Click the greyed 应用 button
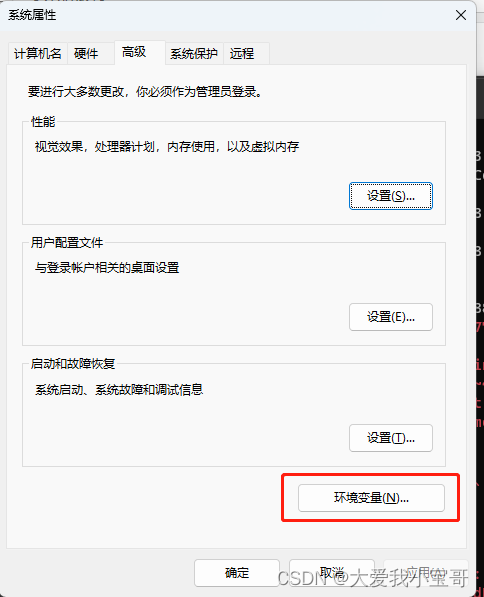The width and height of the screenshot is (484, 597). click(x=426, y=573)
